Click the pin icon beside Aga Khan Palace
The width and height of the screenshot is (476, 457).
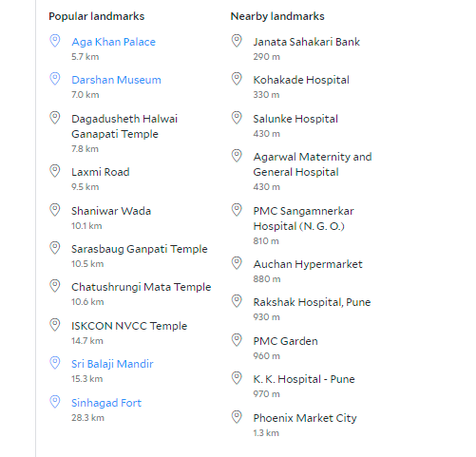[x=55, y=41]
